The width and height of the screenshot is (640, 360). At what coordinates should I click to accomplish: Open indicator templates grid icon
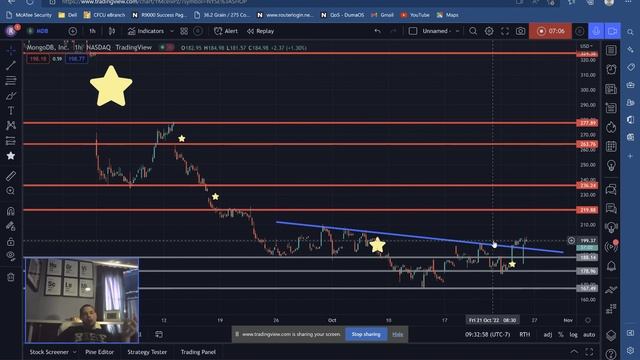coord(184,31)
